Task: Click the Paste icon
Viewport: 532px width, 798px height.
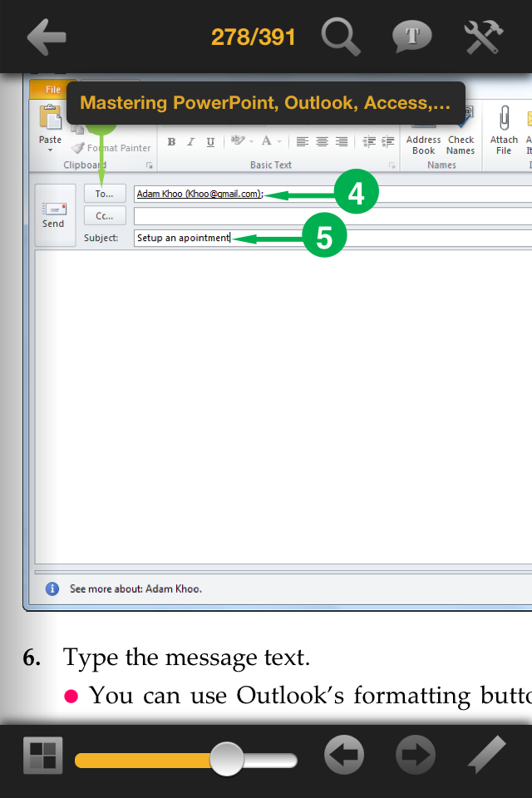Action: coord(50,117)
